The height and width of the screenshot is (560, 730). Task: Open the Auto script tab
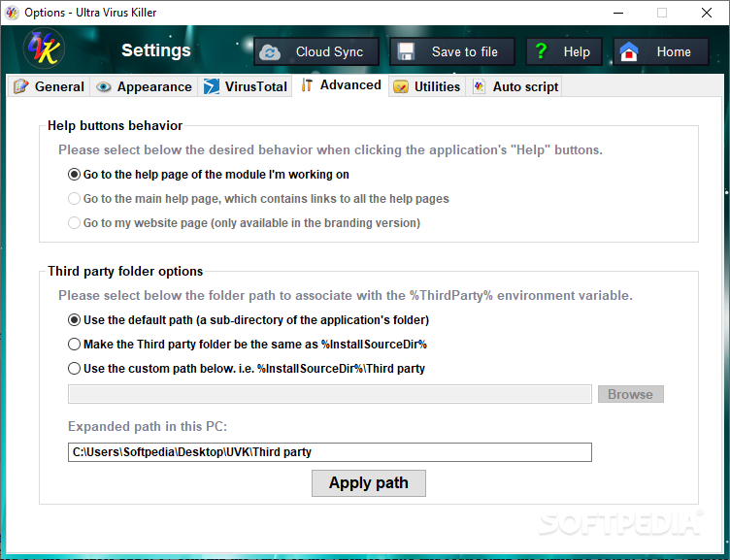click(514, 86)
